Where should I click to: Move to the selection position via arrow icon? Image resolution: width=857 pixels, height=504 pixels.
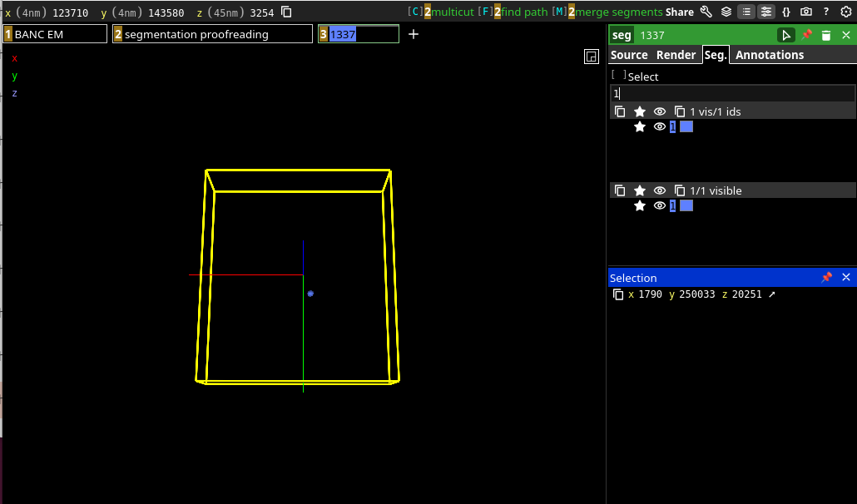click(x=772, y=294)
